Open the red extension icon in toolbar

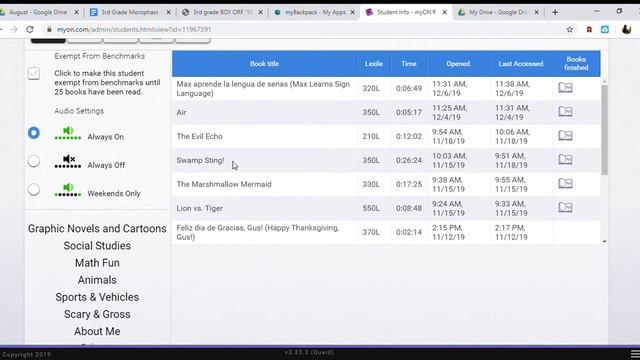pos(589,29)
